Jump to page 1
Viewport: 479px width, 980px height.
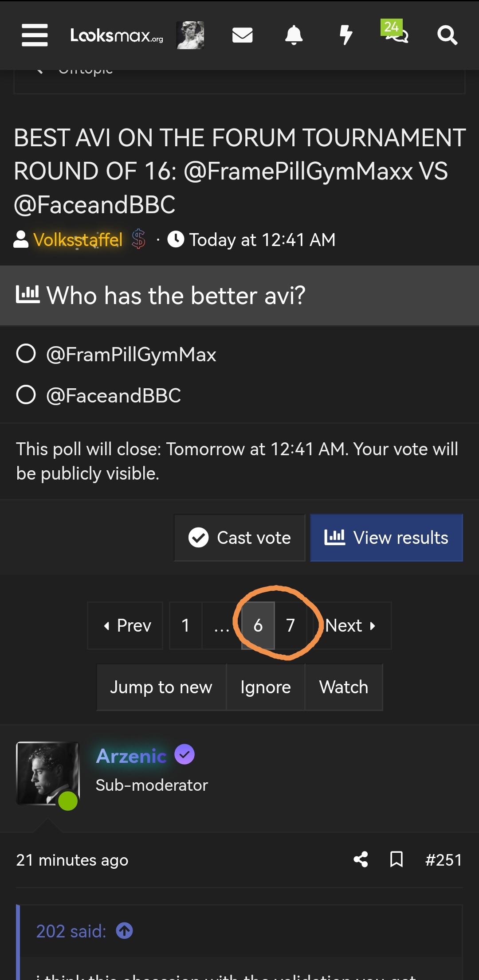coord(185,625)
